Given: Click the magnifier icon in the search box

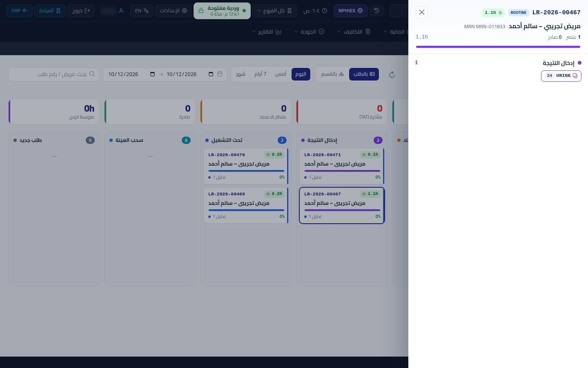Looking at the screenshot, I should 92,74.
